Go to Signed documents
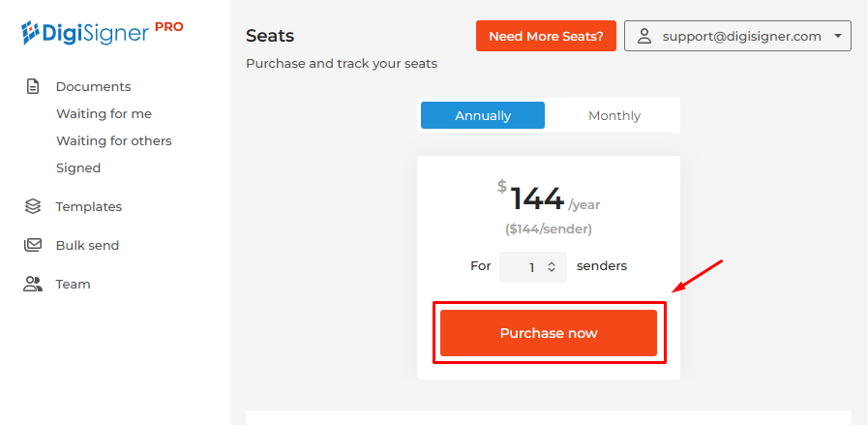The image size is (868, 425). pyautogui.click(x=78, y=167)
